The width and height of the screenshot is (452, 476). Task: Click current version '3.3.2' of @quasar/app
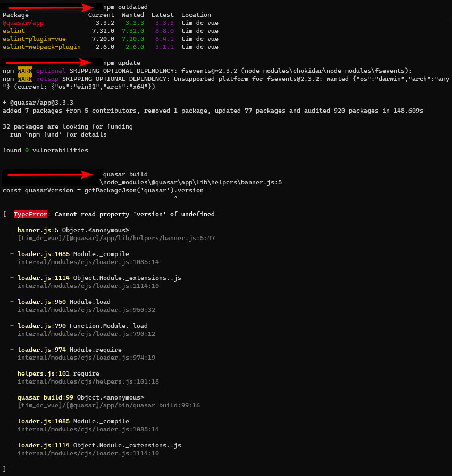tap(105, 23)
